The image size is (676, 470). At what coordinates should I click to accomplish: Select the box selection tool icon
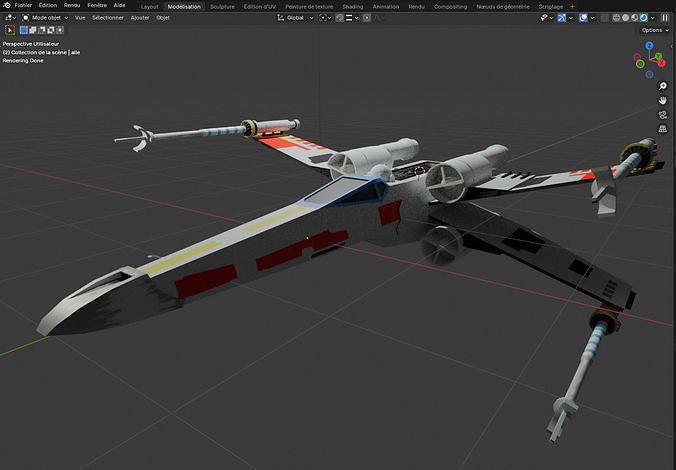point(9,30)
